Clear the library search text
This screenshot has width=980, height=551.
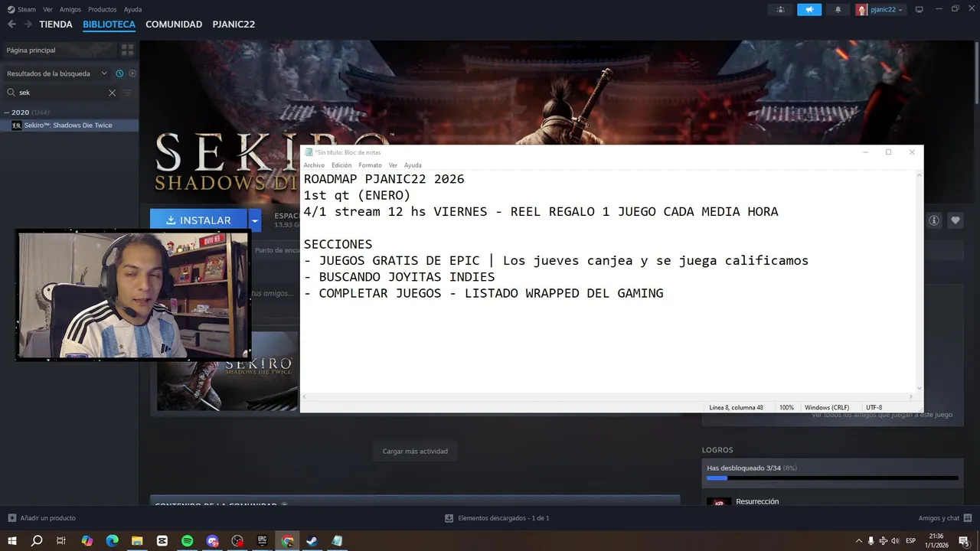pyautogui.click(x=112, y=93)
